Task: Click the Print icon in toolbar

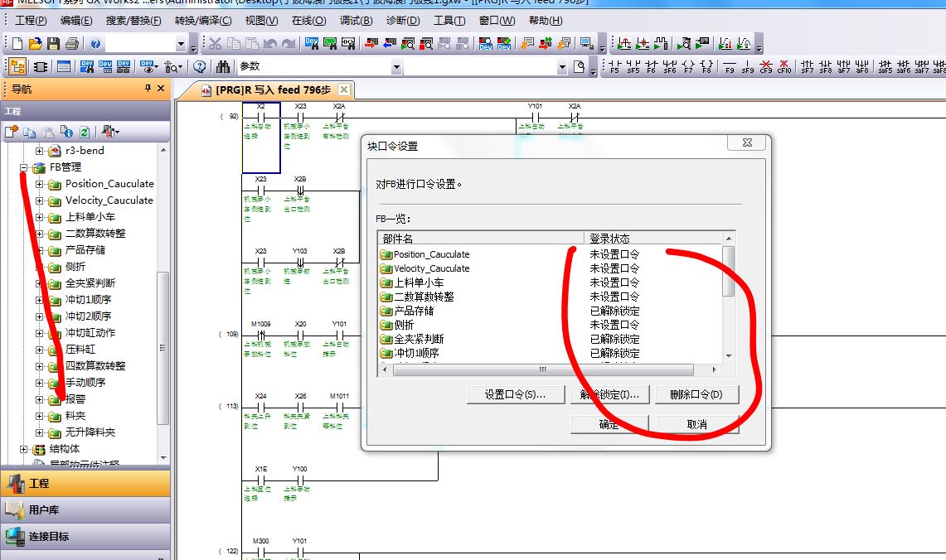Action: pos(71,44)
